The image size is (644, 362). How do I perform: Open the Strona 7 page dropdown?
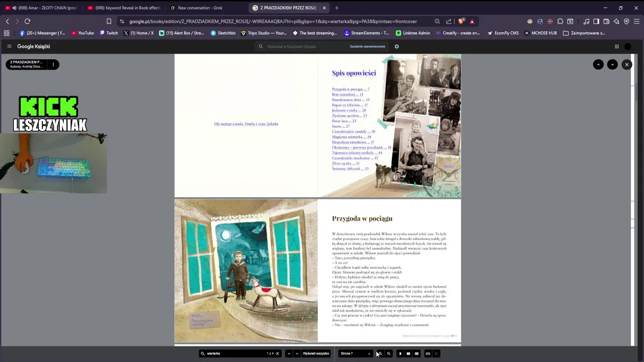[x=356, y=353]
